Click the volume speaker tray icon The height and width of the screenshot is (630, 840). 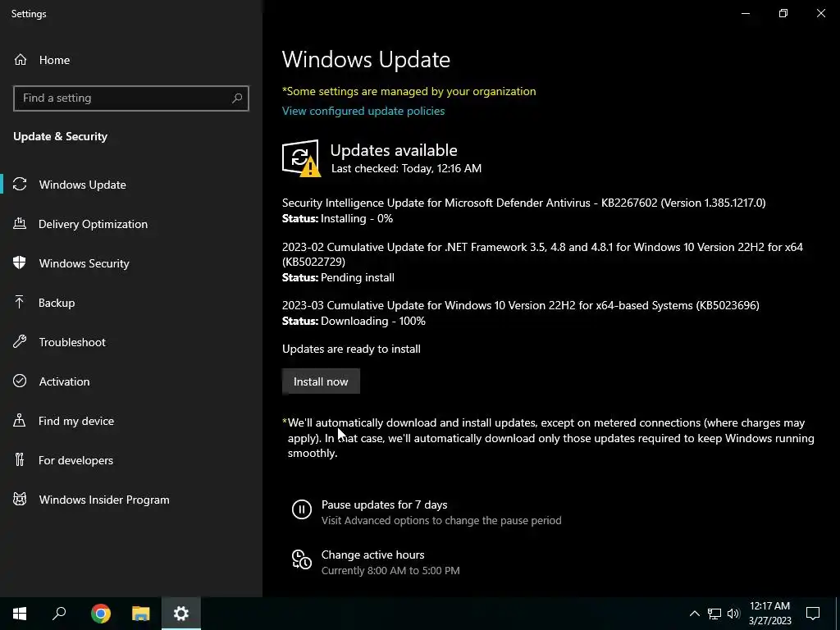pyautogui.click(x=733, y=614)
